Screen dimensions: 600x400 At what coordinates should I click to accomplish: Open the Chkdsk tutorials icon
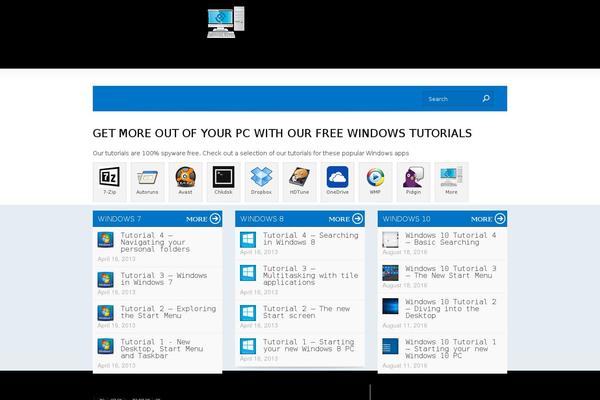(x=223, y=182)
